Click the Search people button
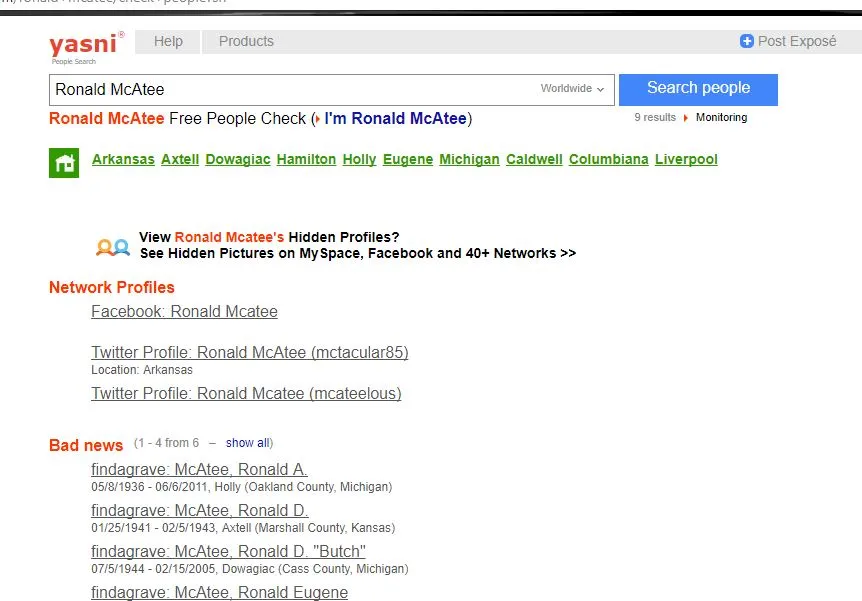 click(698, 90)
